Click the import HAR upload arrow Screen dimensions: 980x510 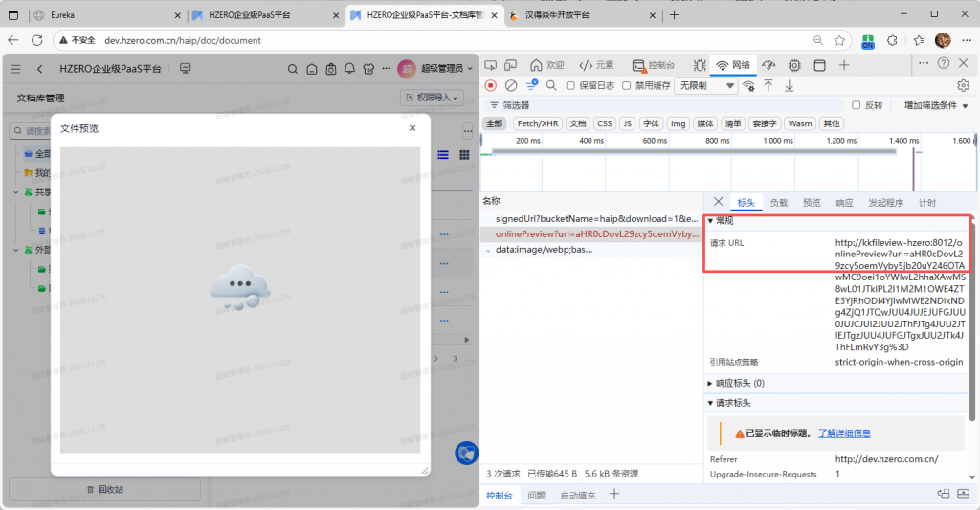[768, 85]
